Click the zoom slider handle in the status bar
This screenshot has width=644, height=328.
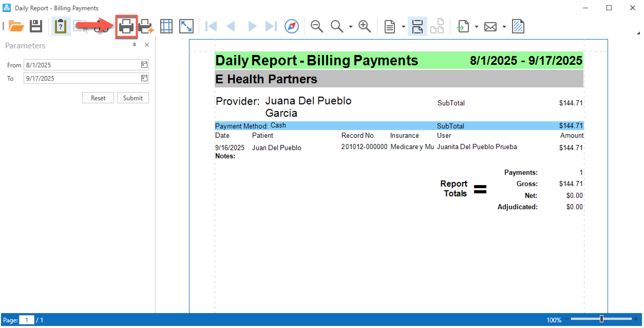tap(601, 319)
